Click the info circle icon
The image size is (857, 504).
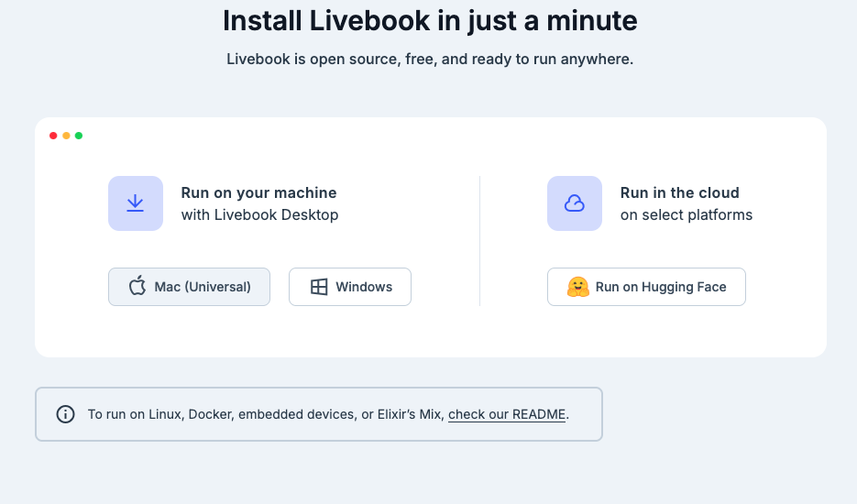pyautogui.click(x=66, y=414)
